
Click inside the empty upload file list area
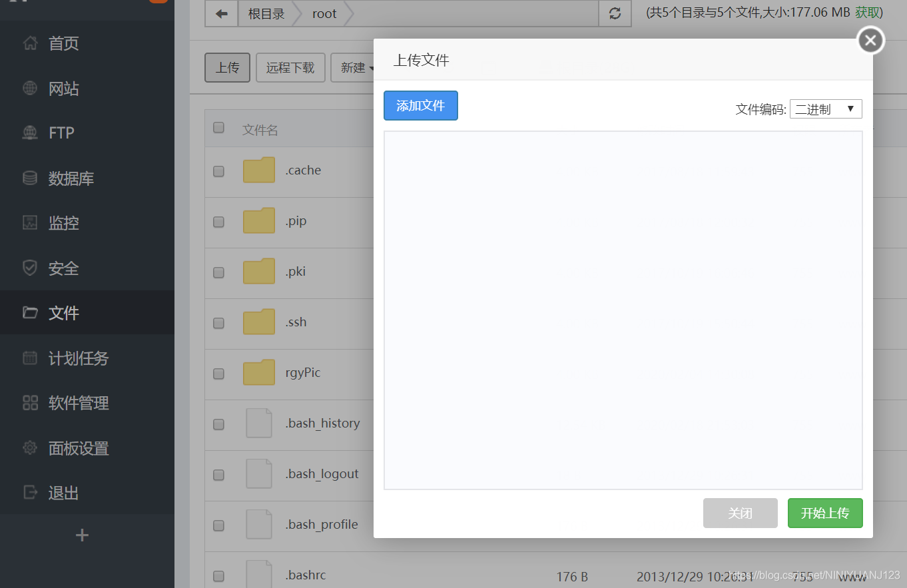(x=623, y=310)
